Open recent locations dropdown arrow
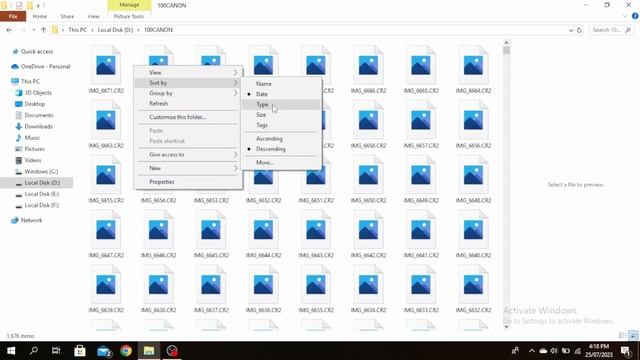Viewport: 640px width, 360px height. click(33, 30)
